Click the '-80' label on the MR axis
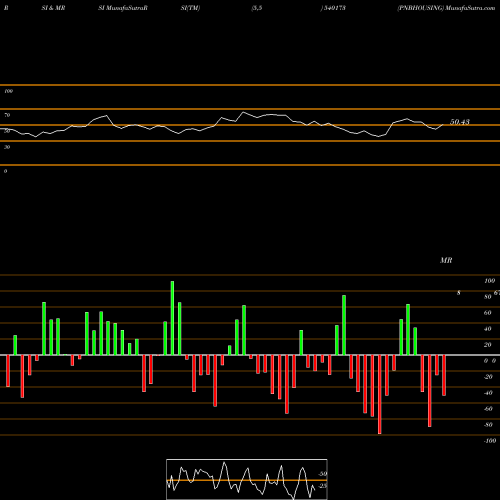 [x=488, y=425]
